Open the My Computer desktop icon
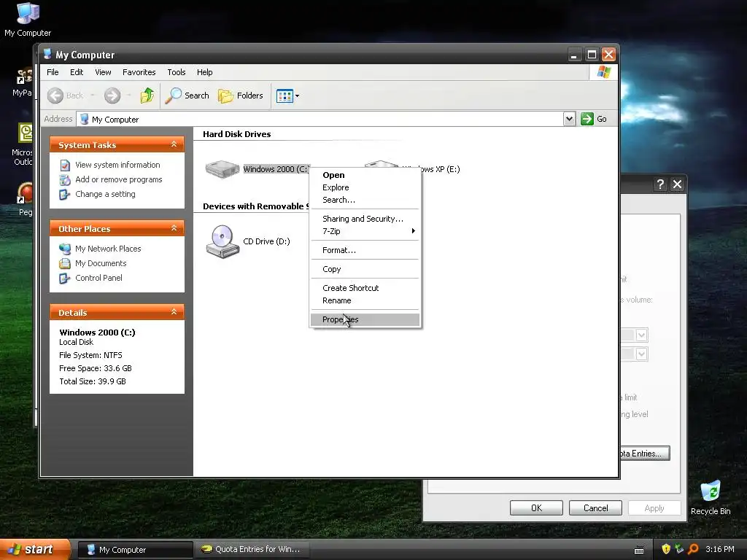 [x=28, y=19]
